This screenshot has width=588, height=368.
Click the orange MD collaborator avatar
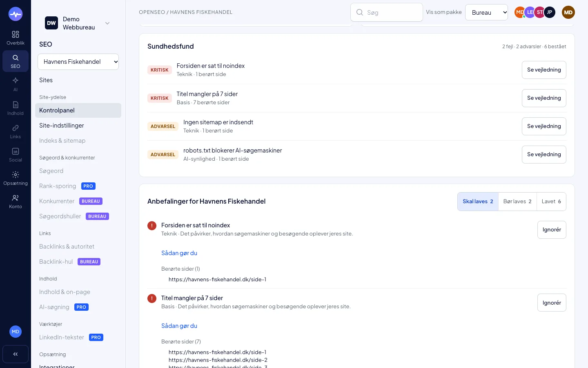520,12
